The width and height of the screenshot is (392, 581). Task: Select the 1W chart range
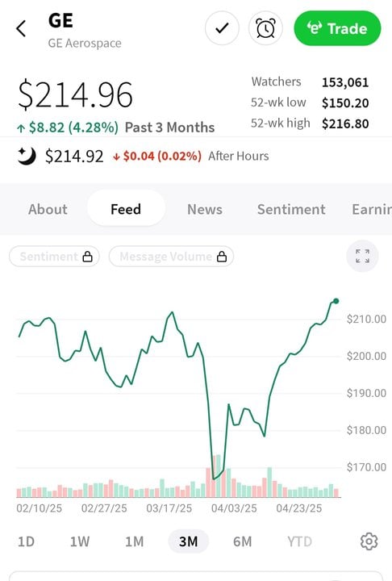(x=80, y=541)
